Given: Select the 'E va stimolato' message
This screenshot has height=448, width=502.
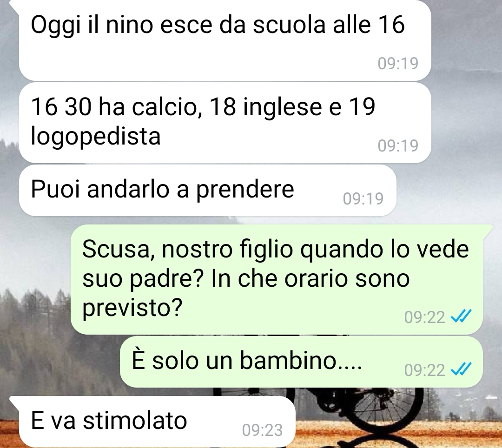Looking at the screenshot, I should click(x=157, y=422).
